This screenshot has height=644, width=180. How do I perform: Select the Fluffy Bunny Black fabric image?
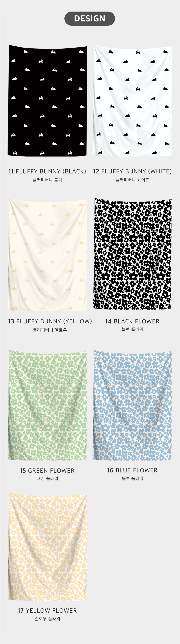[47, 101]
